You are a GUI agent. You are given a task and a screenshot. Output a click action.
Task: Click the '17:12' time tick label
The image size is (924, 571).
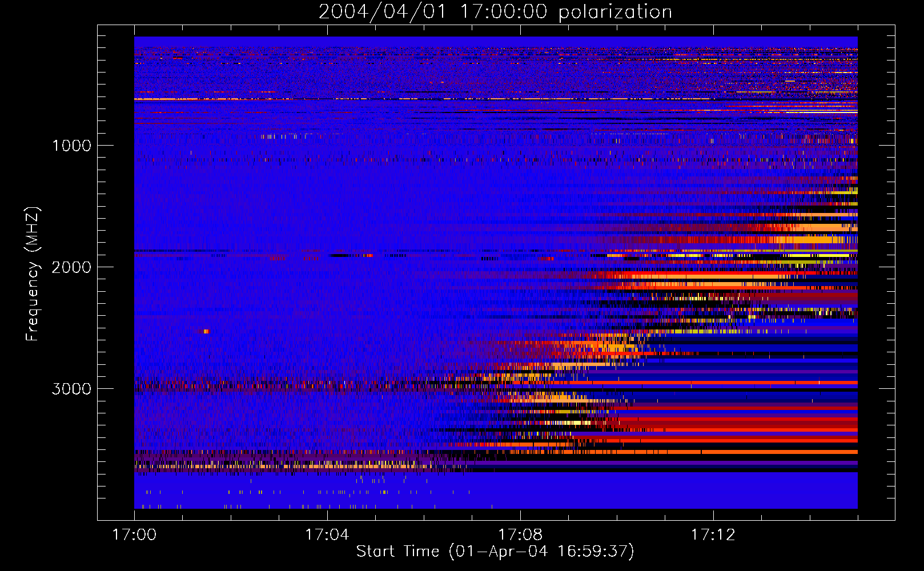point(713,535)
